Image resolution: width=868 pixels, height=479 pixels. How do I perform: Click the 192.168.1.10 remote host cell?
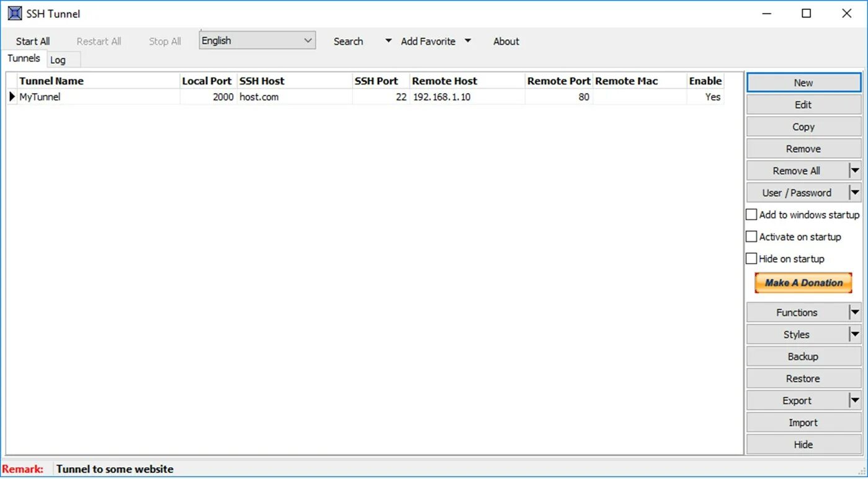click(x=468, y=97)
